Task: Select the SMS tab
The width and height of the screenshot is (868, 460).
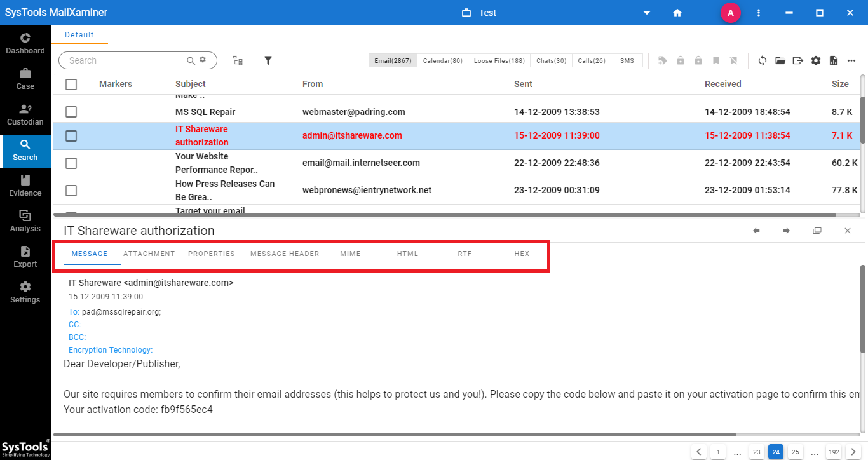Action: (627, 60)
